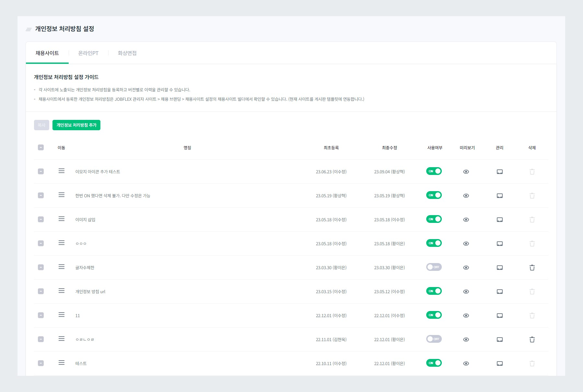Grab the move handle of 개인정보 방침 url row
Screen dimensions: 583x392
(x=62, y=291)
